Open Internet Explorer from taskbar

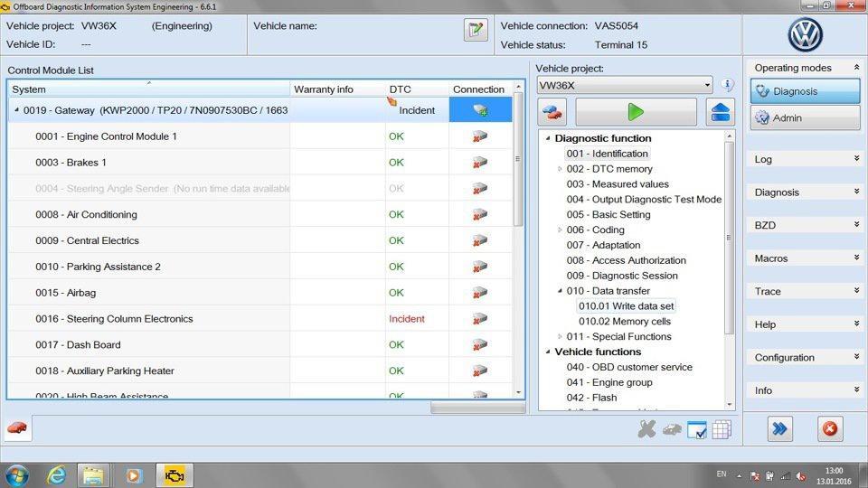pos(56,475)
